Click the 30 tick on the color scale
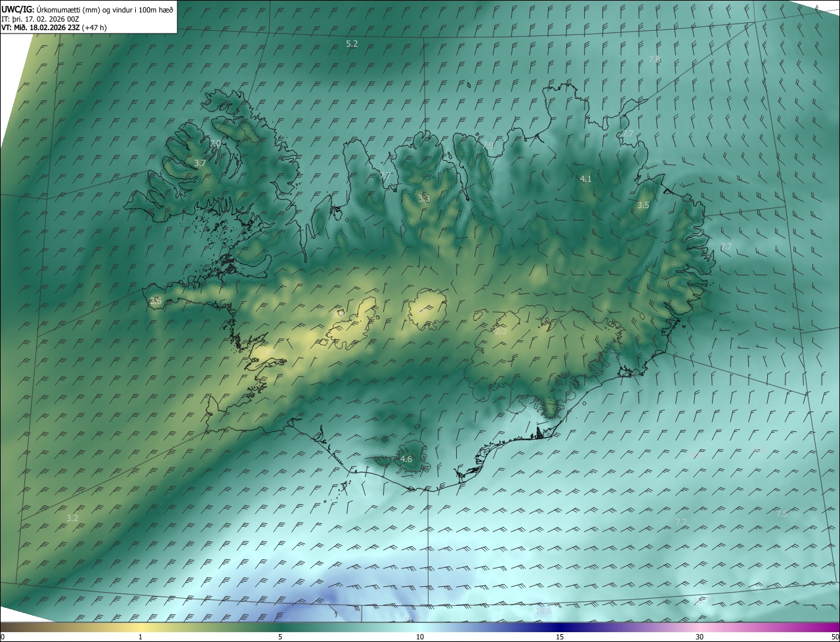The width and height of the screenshot is (840, 642). pos(700,637)
